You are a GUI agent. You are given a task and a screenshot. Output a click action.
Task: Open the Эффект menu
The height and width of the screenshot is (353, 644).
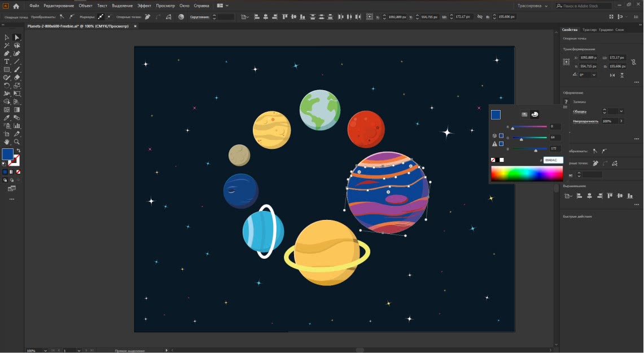(x=144, y=6)
